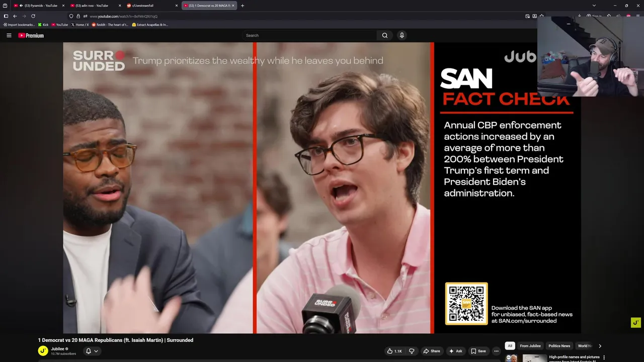The width and height of the screenshot is (644, 362).
Task: Start voice search with microphone icon
Action: pos(401,35)
